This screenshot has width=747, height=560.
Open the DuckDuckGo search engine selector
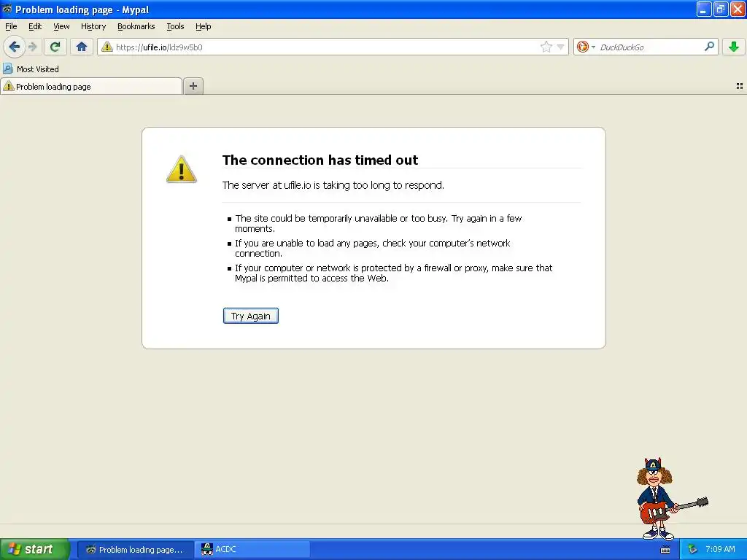tap(586, 47)
